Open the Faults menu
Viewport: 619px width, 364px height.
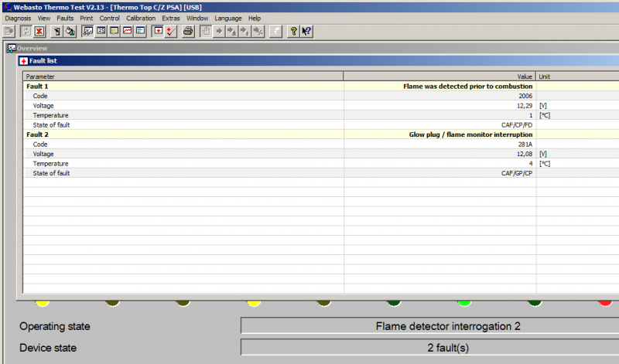66,18
